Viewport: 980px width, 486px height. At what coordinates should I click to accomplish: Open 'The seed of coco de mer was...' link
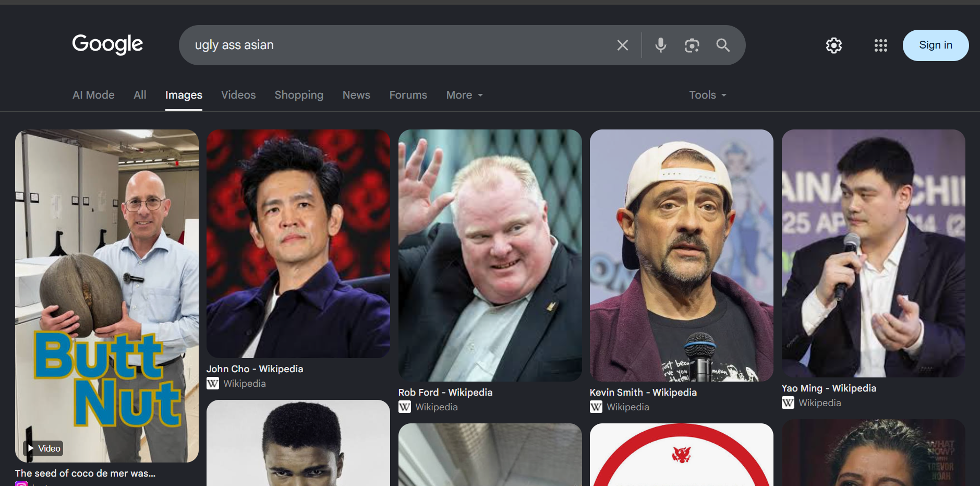[85, 473]
